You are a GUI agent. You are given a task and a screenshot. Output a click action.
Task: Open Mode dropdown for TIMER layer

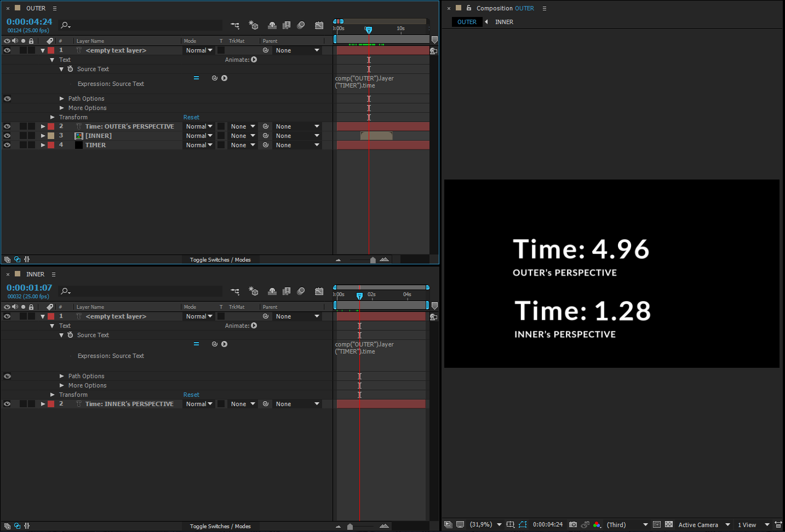199,145
